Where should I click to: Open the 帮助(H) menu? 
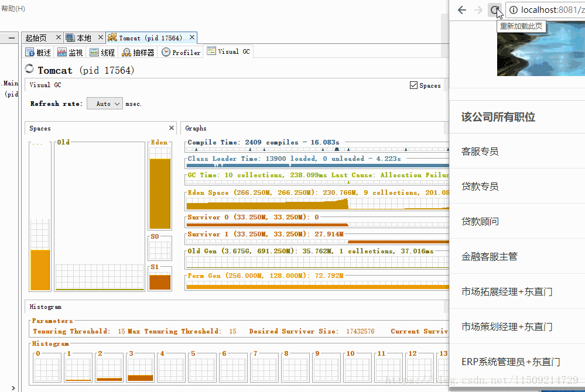(x=13, y=8)
